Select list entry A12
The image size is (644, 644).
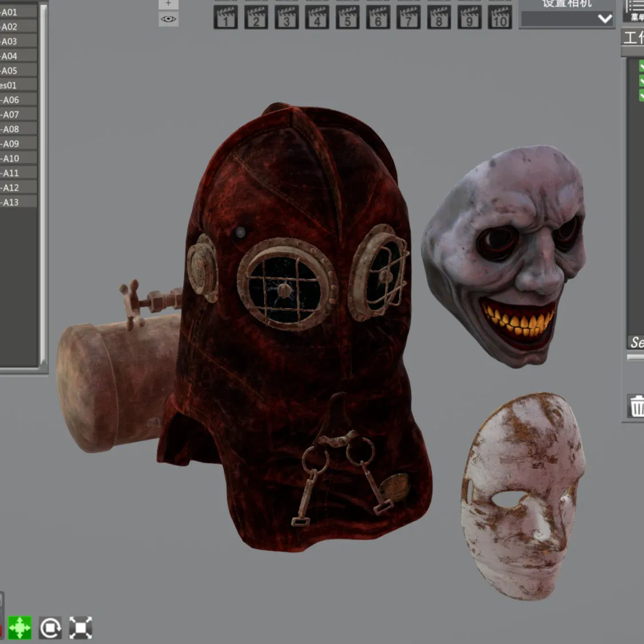[x=18, y=187]
